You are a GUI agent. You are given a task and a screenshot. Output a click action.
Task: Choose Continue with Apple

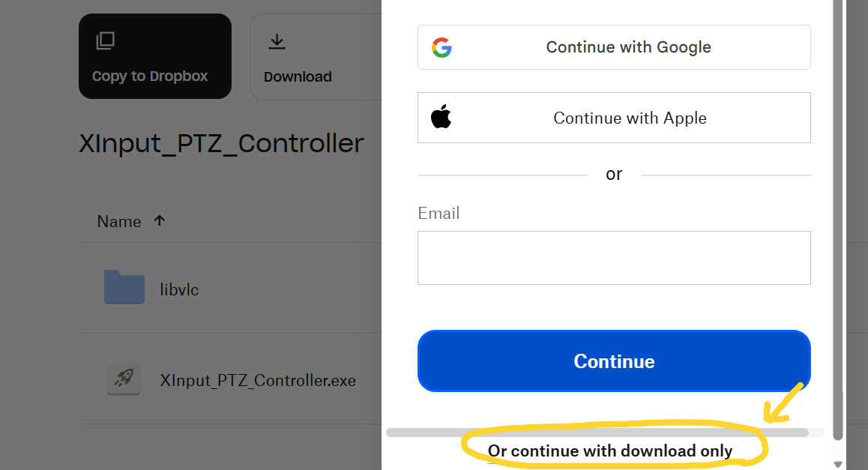pos(614,117)
